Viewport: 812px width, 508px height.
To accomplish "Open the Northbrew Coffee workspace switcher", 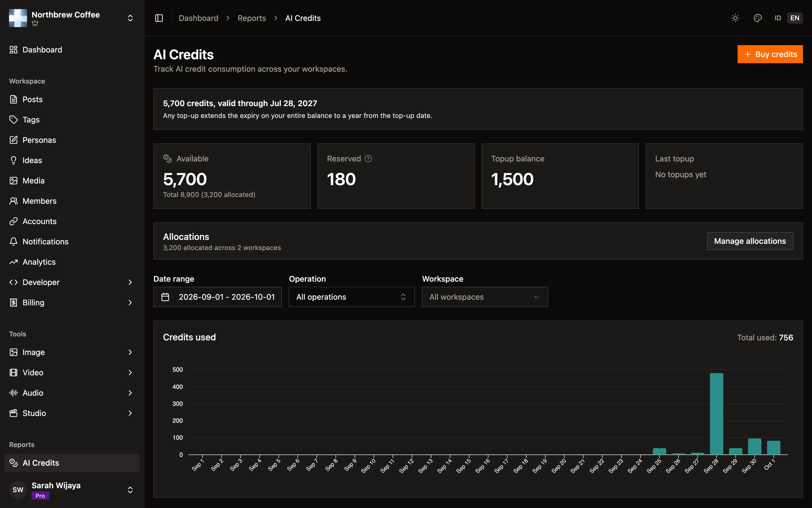I will pos(72,18).
